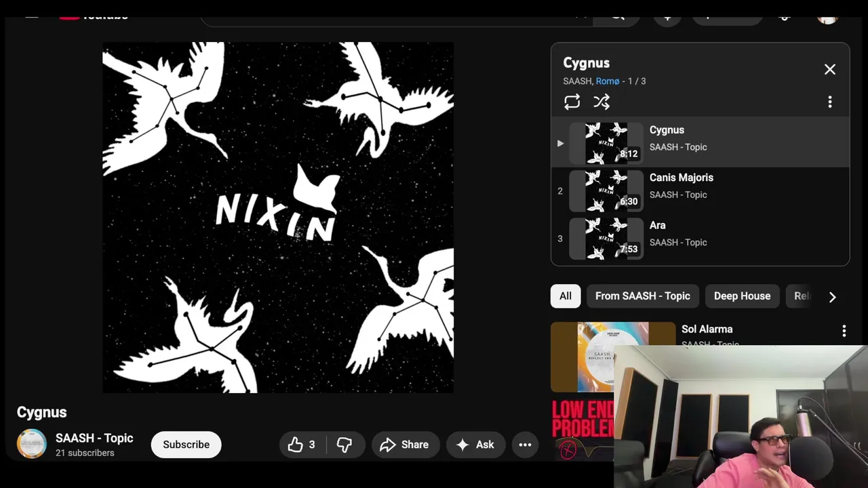This screenshot has width=868, height=488.
Task: Select From SAASH - Topic chip
Action: [642, 296]
